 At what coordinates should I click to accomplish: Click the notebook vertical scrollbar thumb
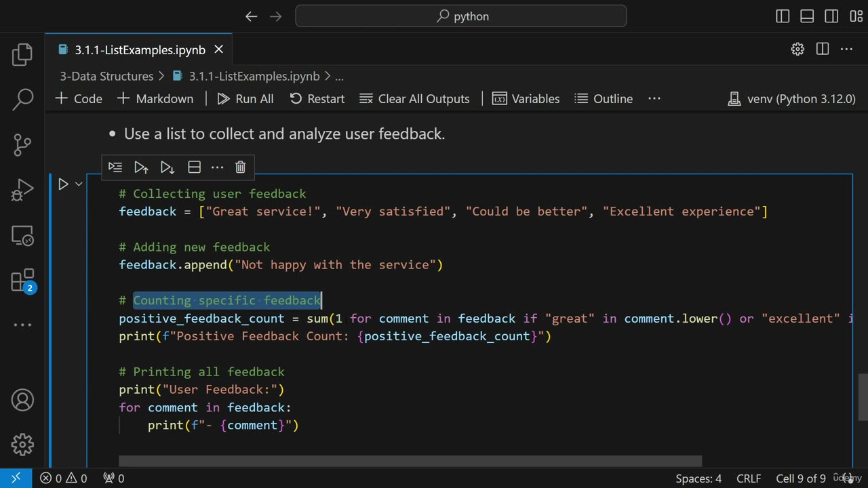click(x=863, y=397)
